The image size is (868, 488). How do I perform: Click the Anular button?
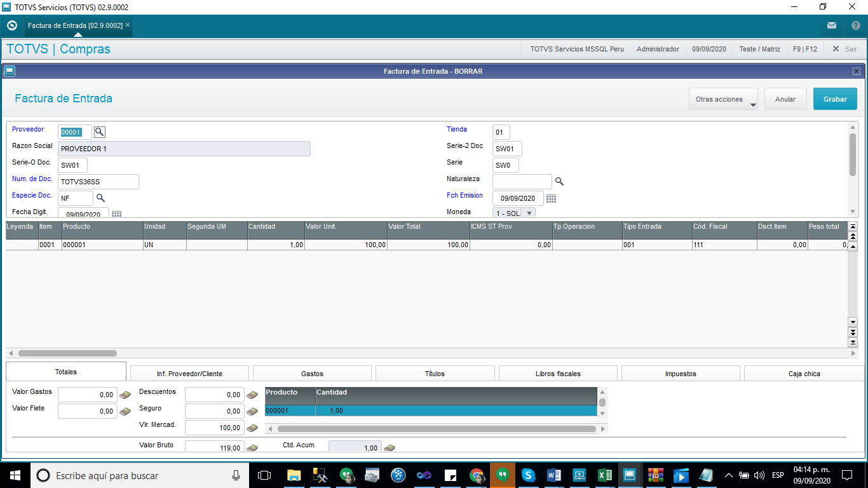point(785,99)
